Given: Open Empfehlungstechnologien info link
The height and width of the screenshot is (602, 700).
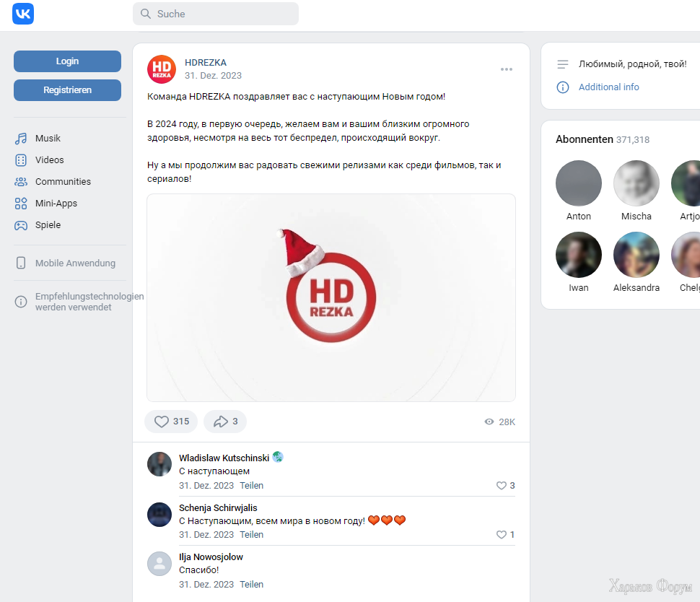Looking at the screenshot, I should (89, 302).
